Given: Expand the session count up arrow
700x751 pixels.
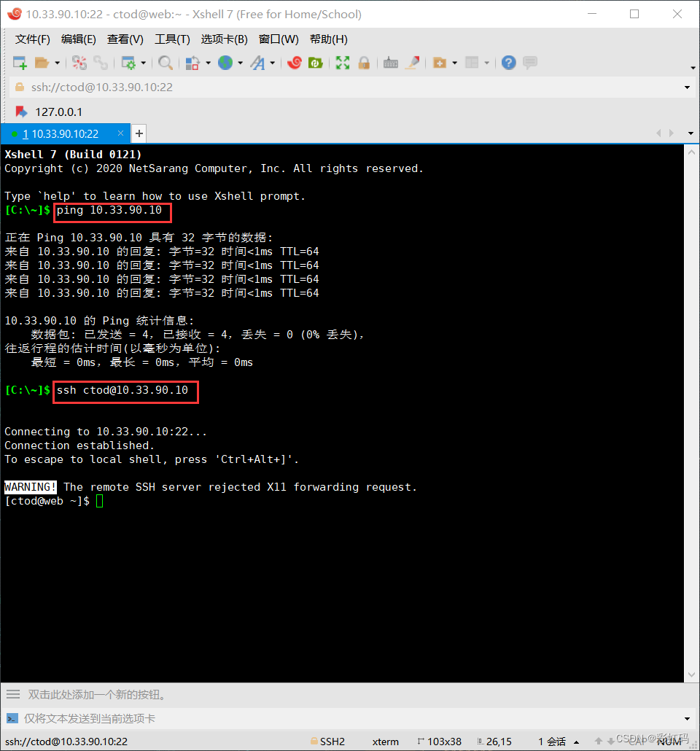Looking at the screenshot, I should [576, 742].
